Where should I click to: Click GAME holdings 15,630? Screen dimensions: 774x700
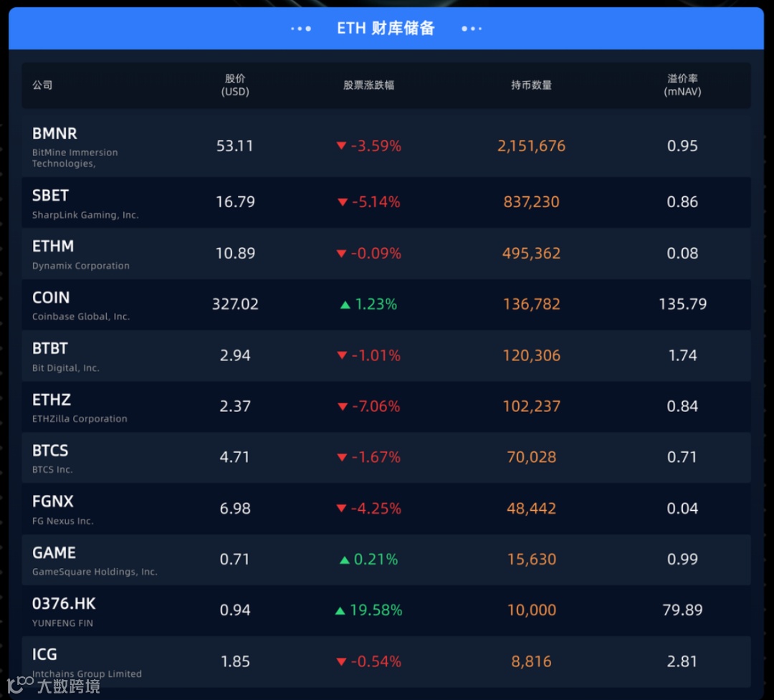(531, 559)
